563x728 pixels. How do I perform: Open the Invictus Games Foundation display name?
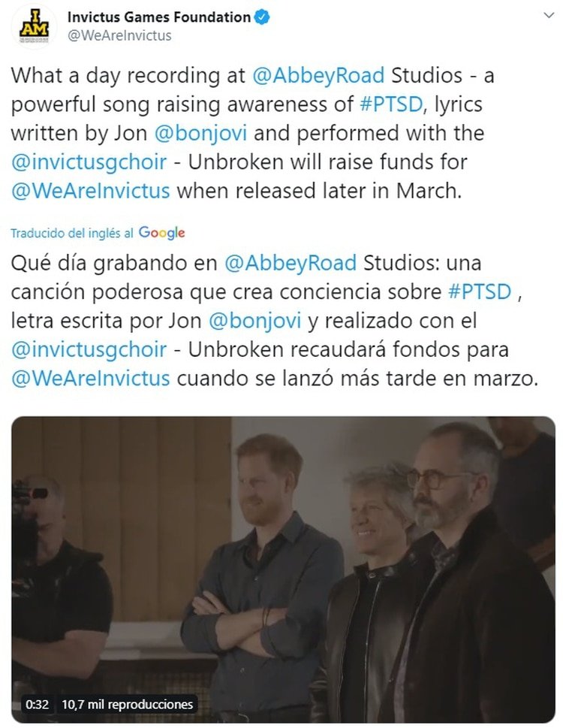click(x=159, y=17)
